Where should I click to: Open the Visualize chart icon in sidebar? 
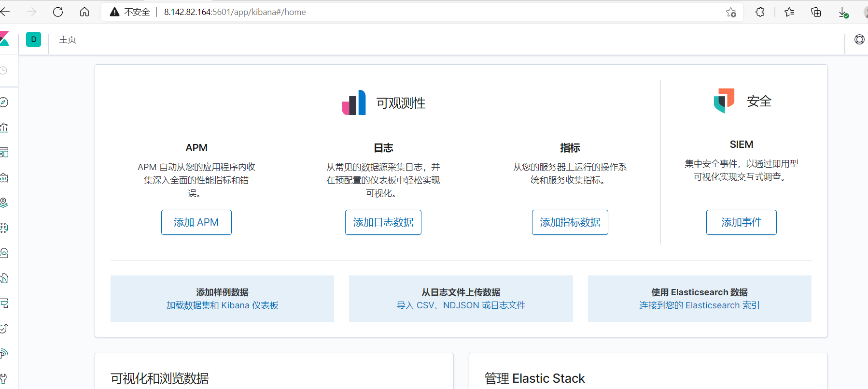[x=4, y=128]
